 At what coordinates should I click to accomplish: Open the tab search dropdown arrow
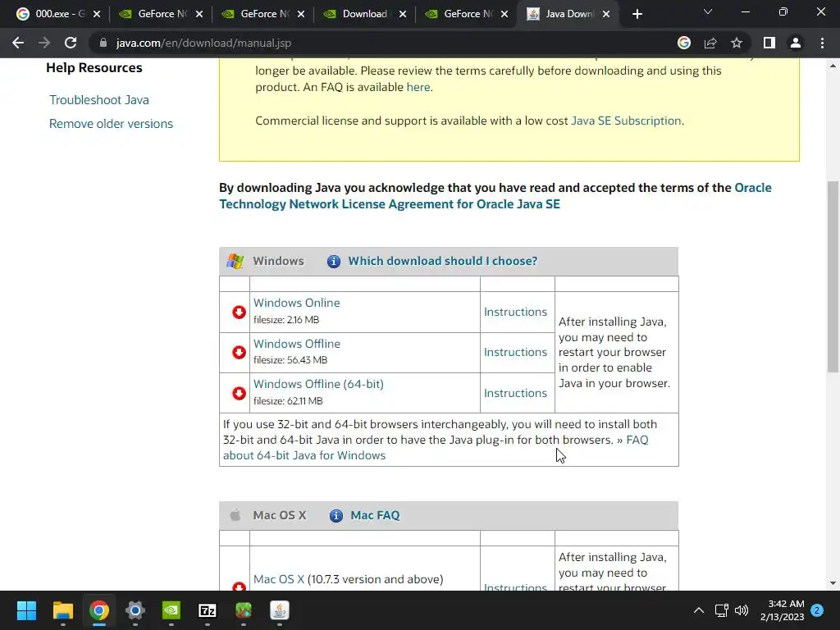point(708,11)
